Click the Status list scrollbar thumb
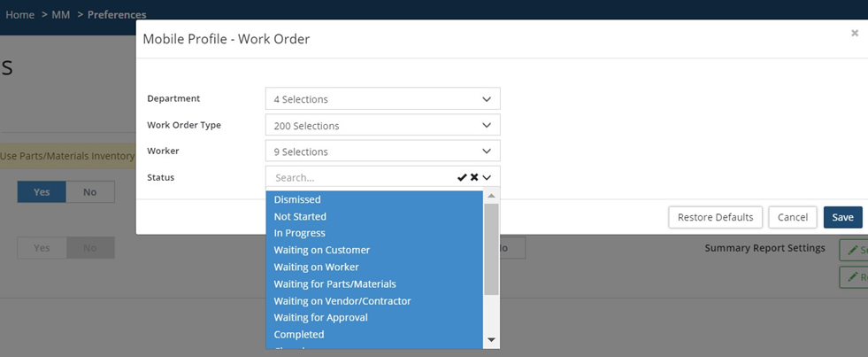This screenshot has height=357, width=868. click(492, 248)
